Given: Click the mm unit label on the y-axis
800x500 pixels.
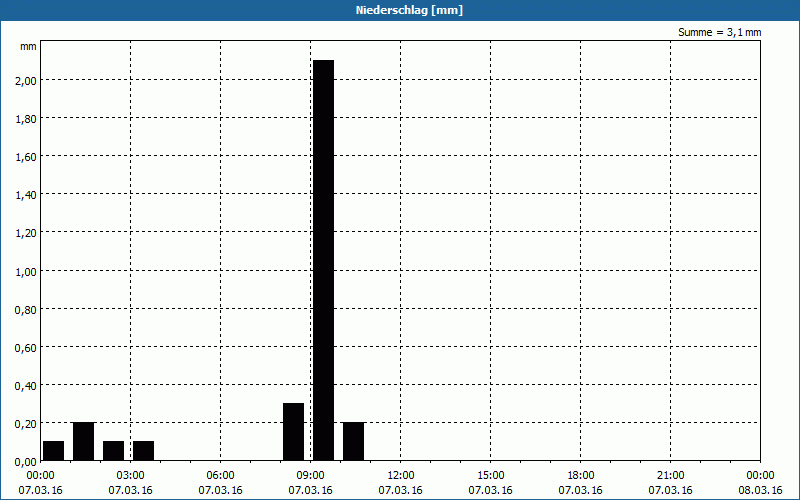Looking at the screenshot, I should point(28,46).
